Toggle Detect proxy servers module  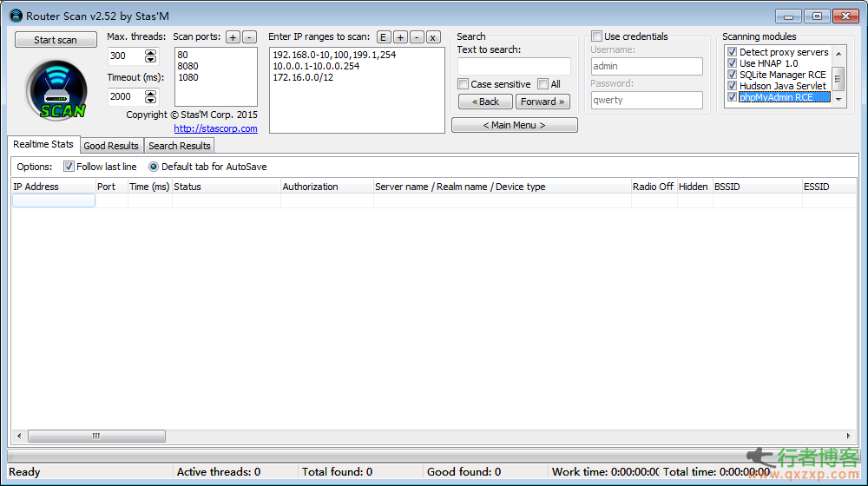(732, 52)
